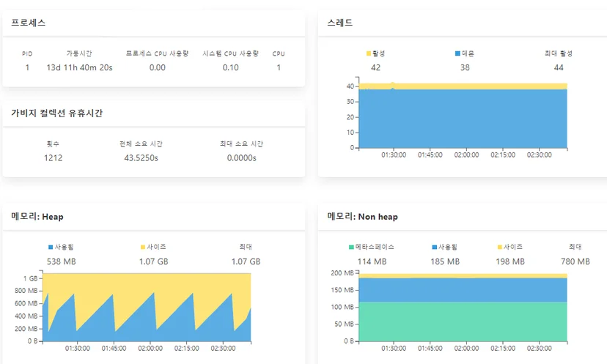
Task: Click the 최대 label in Non heap panel
Action: pos(575,247)
